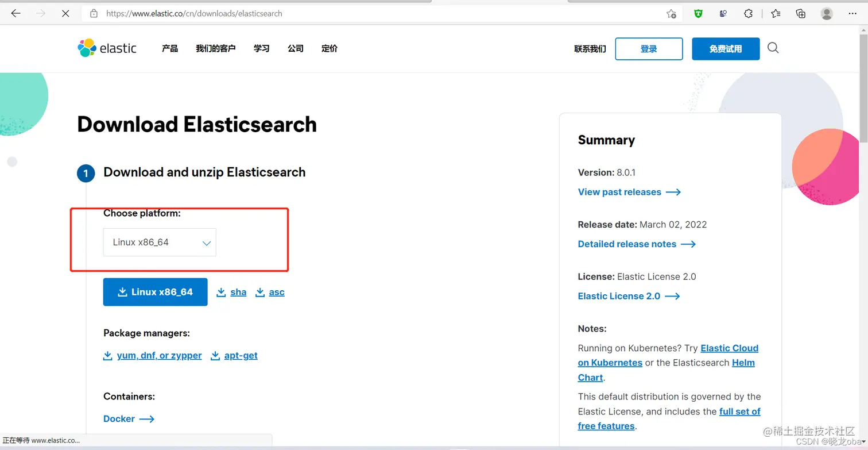Click the Release date: March 02, 2022 text
The height and width of the screenshot is (450, 868).
tap(642, 225)
